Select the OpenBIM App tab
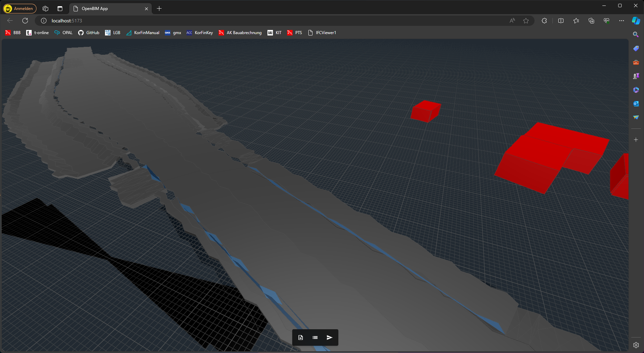644x353 pixels. pos(110,9)
